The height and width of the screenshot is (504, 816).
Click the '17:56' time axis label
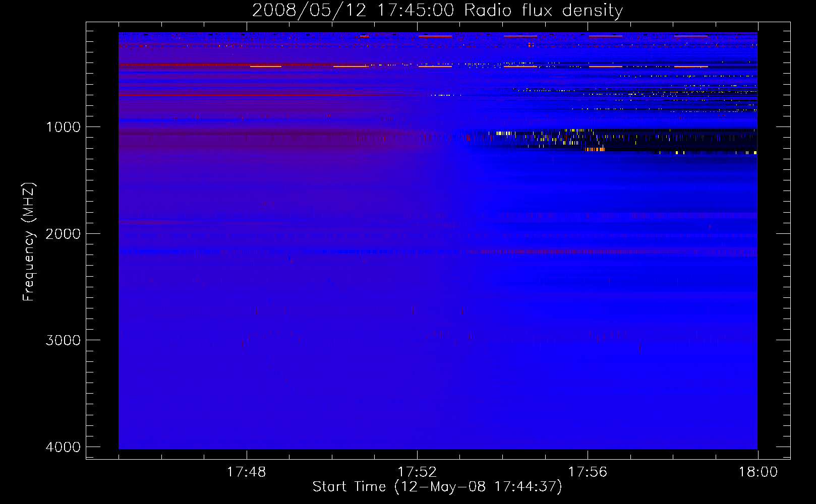pos(588,472)
